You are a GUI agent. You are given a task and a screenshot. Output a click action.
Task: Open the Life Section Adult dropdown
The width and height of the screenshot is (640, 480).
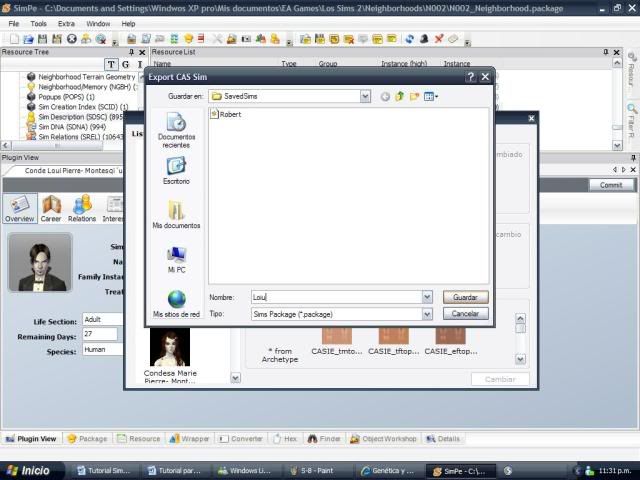(x=103, y=319)
